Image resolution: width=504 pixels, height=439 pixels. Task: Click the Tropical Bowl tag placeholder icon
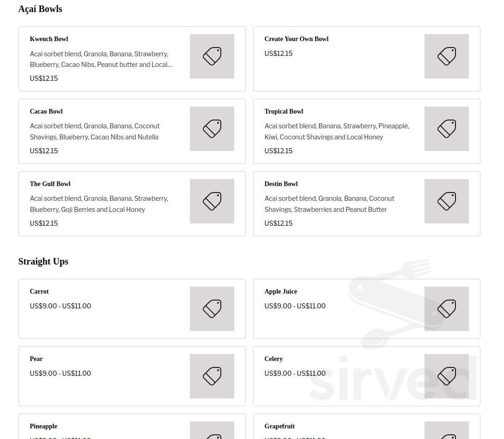point(447,129)
